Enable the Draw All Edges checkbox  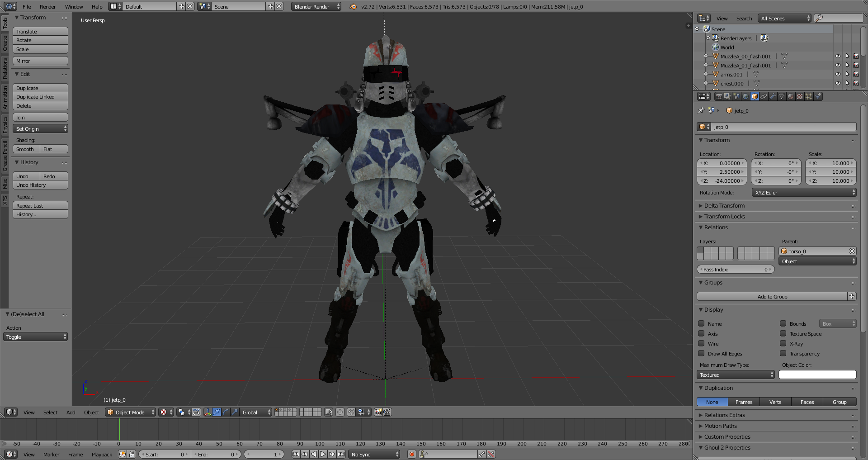701,353
